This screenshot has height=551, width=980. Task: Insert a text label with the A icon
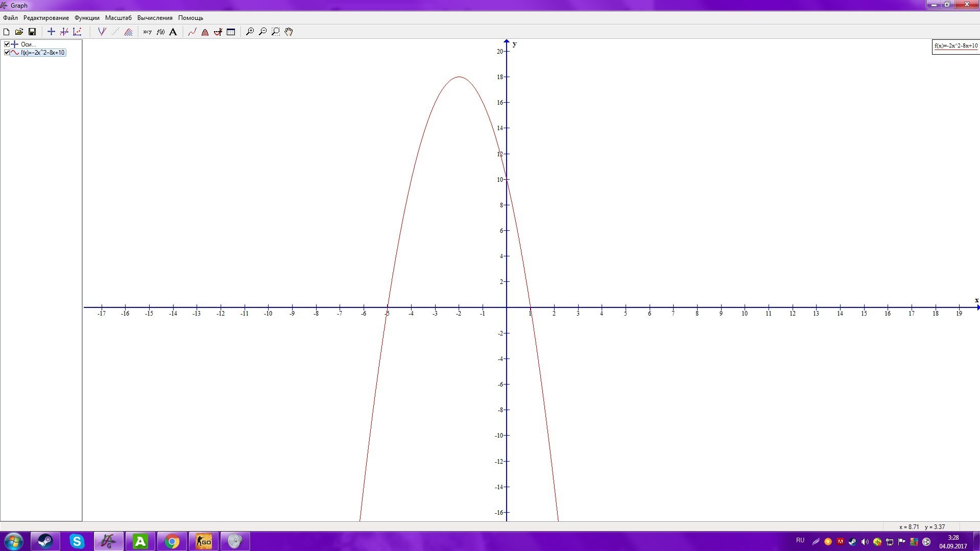pos(173,32)
